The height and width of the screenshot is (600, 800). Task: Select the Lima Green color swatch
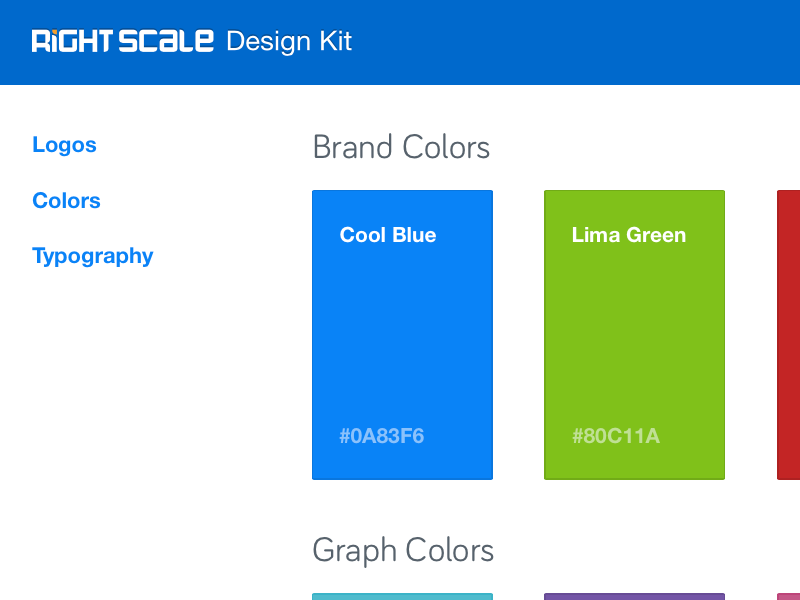pyautogui.click(x=634, y=334)
